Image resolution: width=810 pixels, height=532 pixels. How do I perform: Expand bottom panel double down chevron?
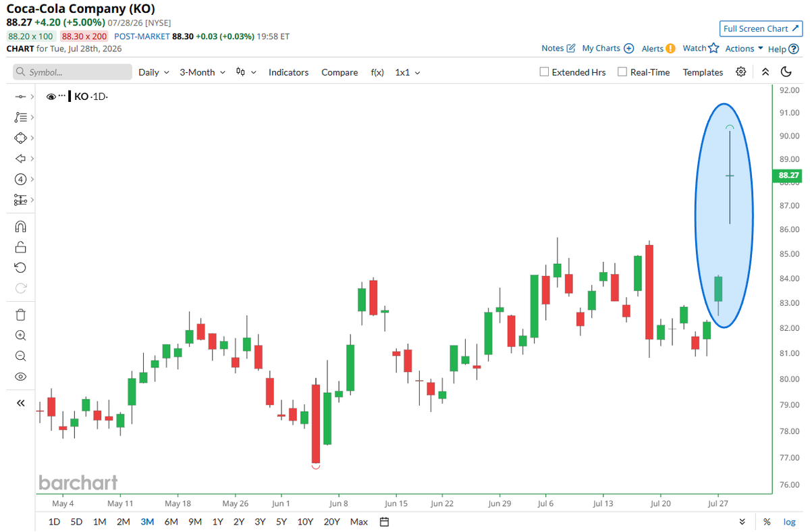(742, 521)
